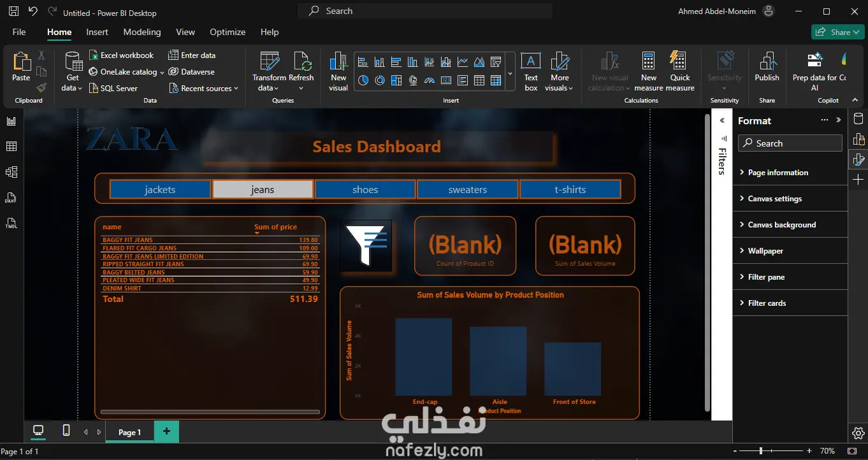Click the Share button
The width and height of the screenshot is (868, 460).
tap(837, 32)
